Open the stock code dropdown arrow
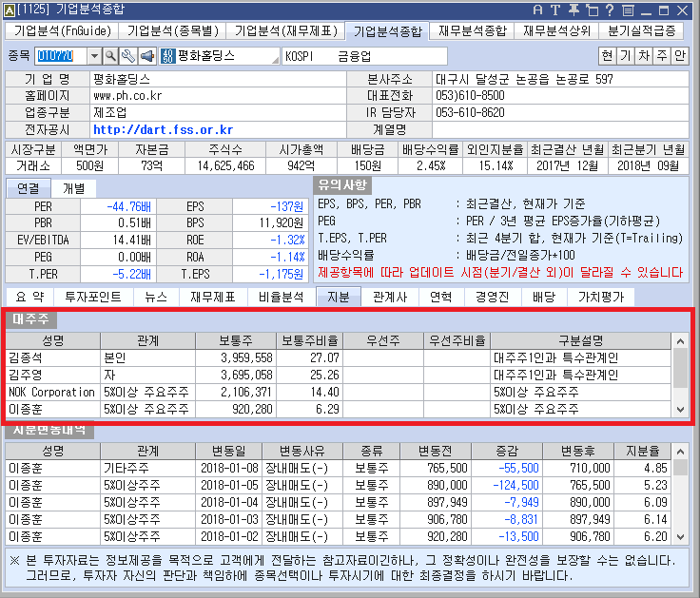This screenshot has width=700, height=598. coord(94,56)
